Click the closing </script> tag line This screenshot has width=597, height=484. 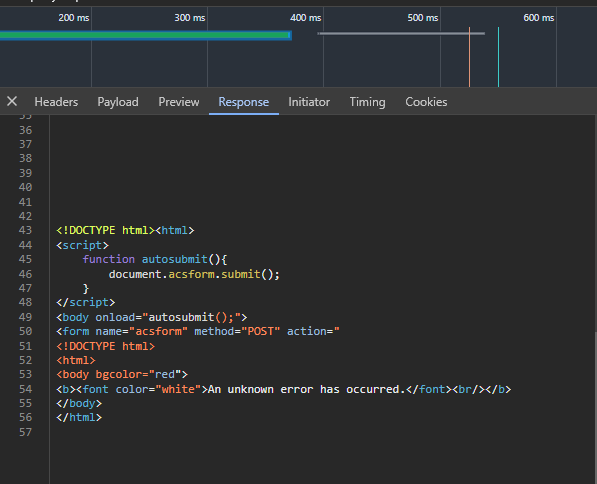pyautogui.click(x=85, y=302)
